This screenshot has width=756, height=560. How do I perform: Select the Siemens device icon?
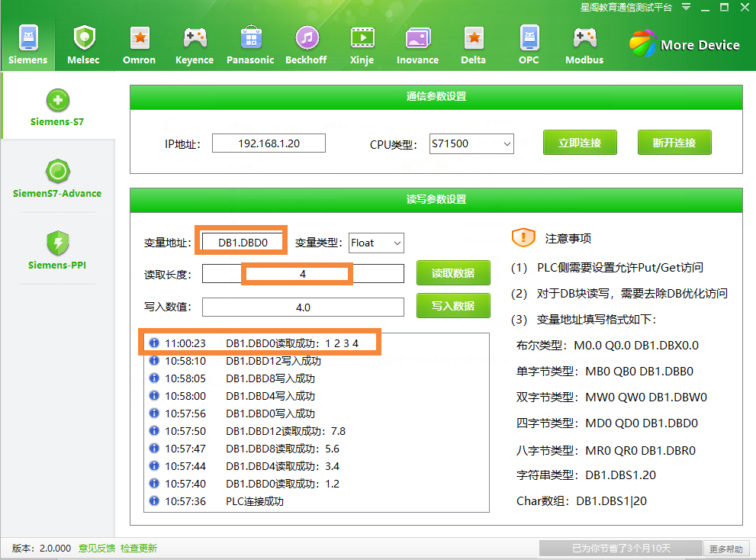(28, 37)
